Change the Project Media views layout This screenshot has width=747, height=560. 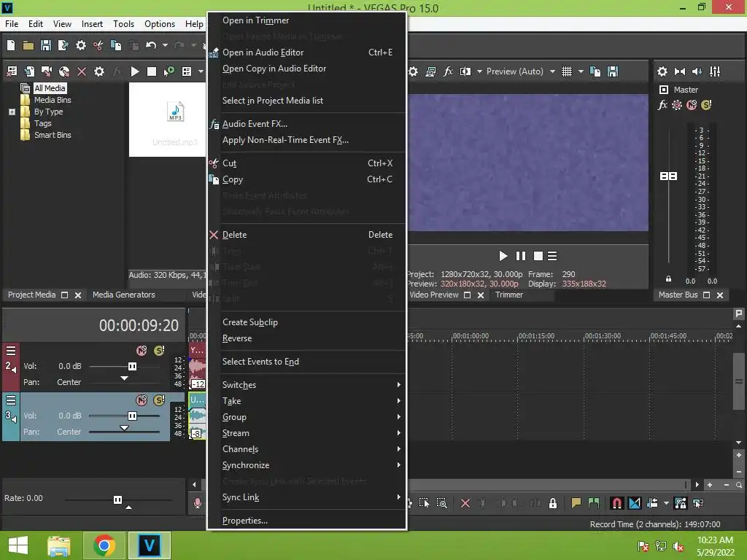click(x=187, y=71)
